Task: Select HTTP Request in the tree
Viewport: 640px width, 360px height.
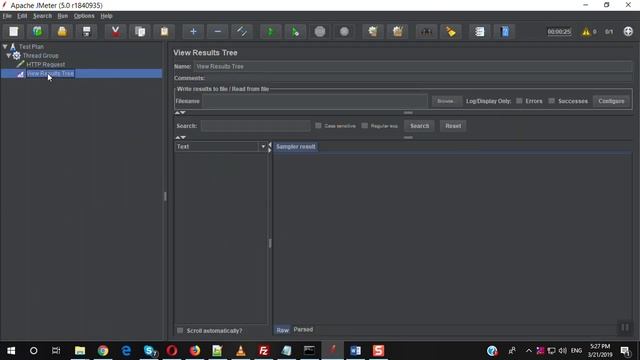Action: (46, 64)
